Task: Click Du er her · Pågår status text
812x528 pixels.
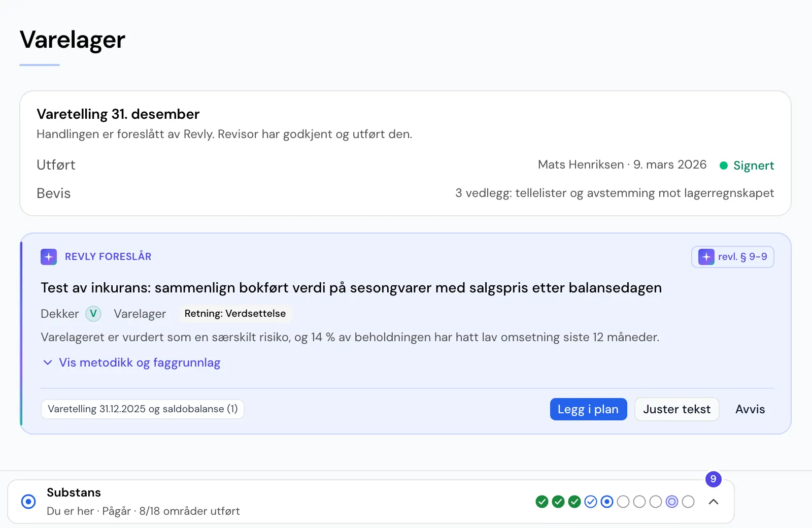Action: 143,511
